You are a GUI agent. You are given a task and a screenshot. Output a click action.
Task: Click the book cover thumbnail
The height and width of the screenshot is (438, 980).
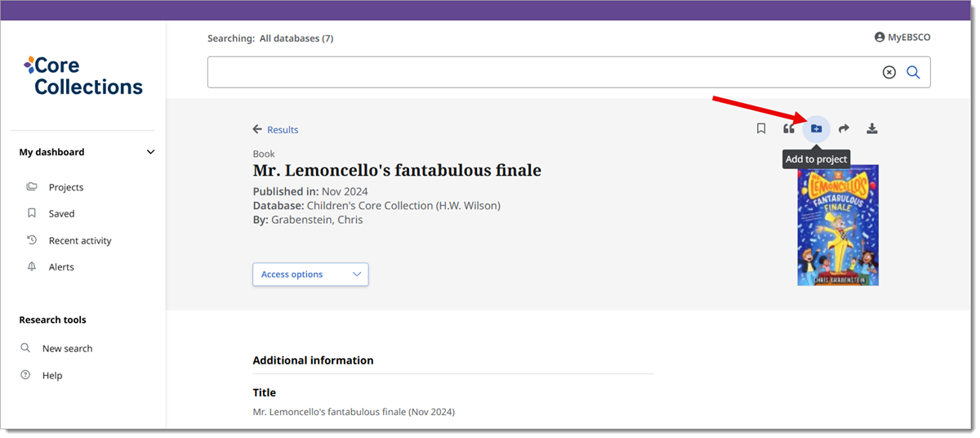pos(838,225)
